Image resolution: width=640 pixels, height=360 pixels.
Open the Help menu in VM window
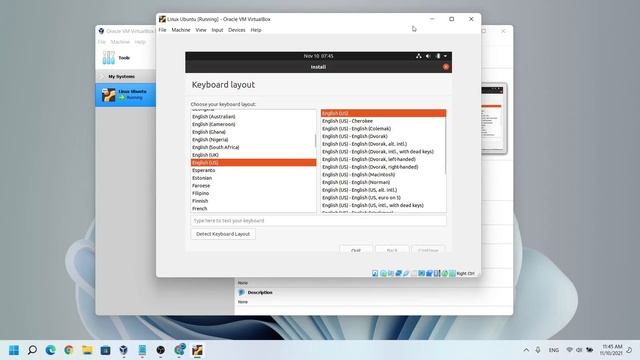tap(256, 30)
